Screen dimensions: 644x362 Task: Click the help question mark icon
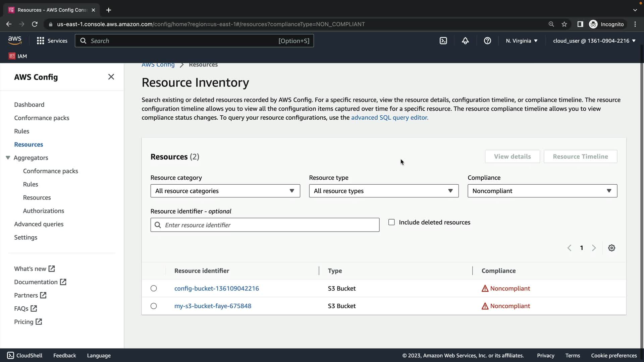(x=487, y=41)
